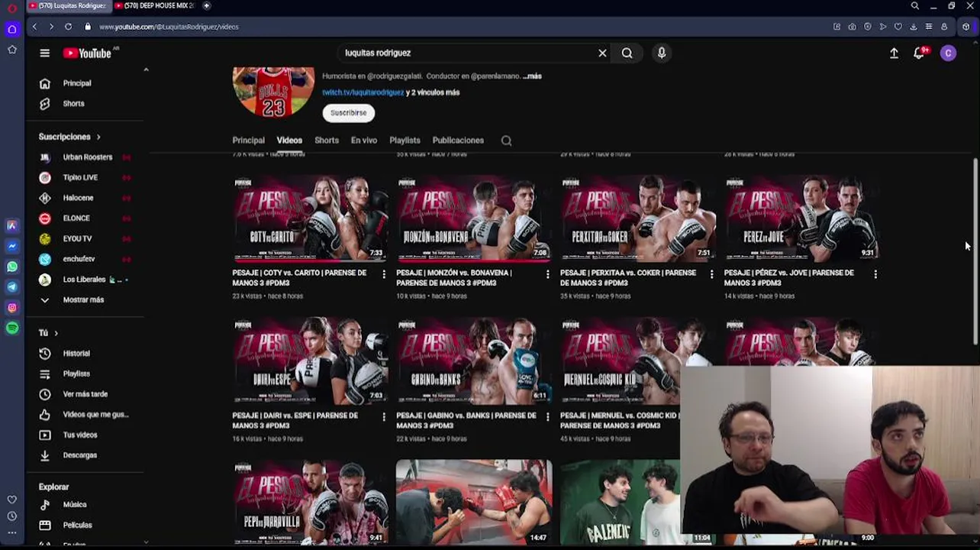
Task: Open Ver más tarde list
Action: (x=85, y=394)
